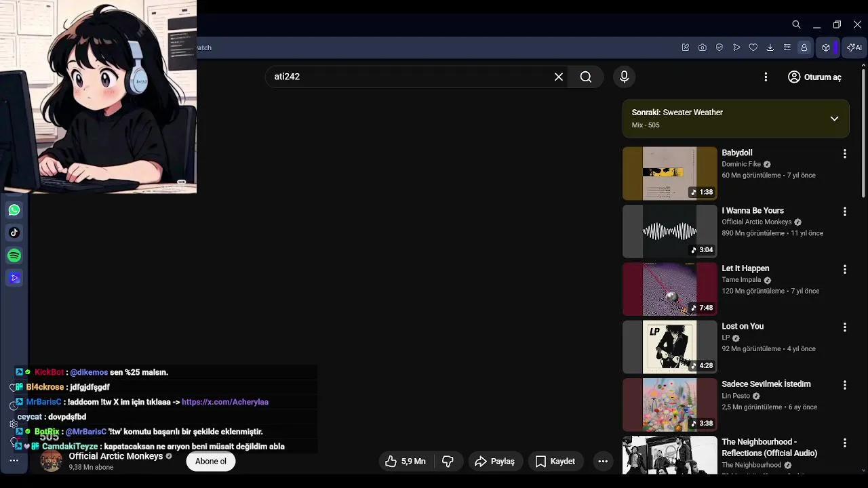Open the browser downloads icon
The image size is (868, 488).
coord(770,47)
